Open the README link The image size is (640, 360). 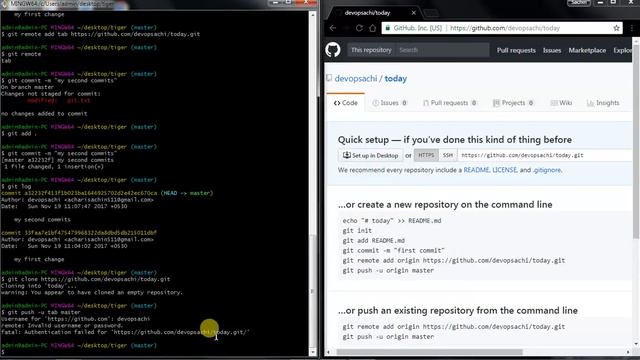point(476,170)
